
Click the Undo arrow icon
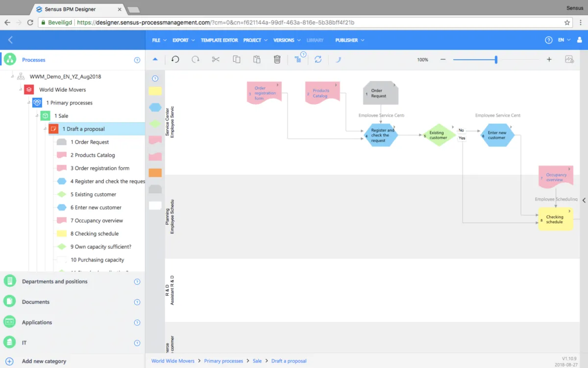pyautogui.click(x=175, y=59)
